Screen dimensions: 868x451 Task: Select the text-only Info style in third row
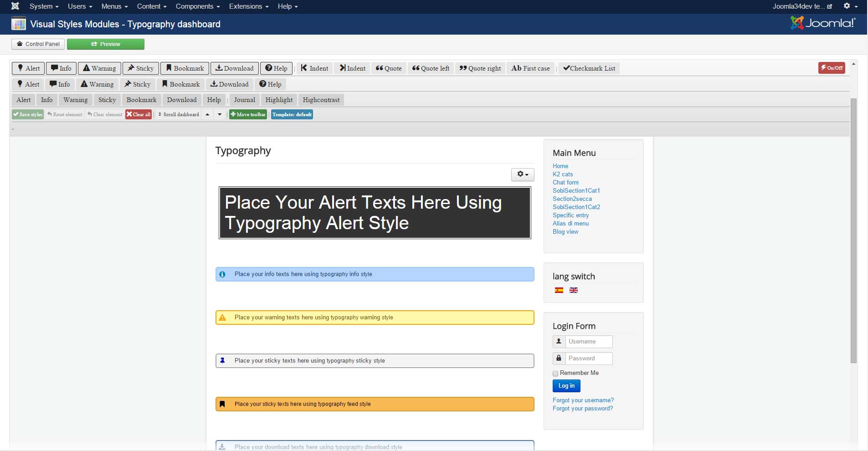point(46,100)
